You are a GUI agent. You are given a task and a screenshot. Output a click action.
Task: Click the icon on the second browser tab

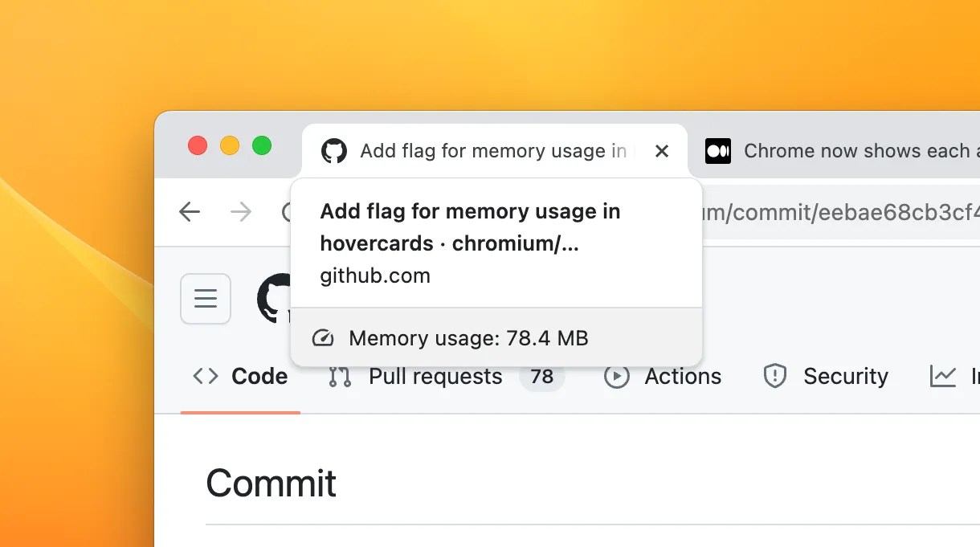(x=717, y=150)
